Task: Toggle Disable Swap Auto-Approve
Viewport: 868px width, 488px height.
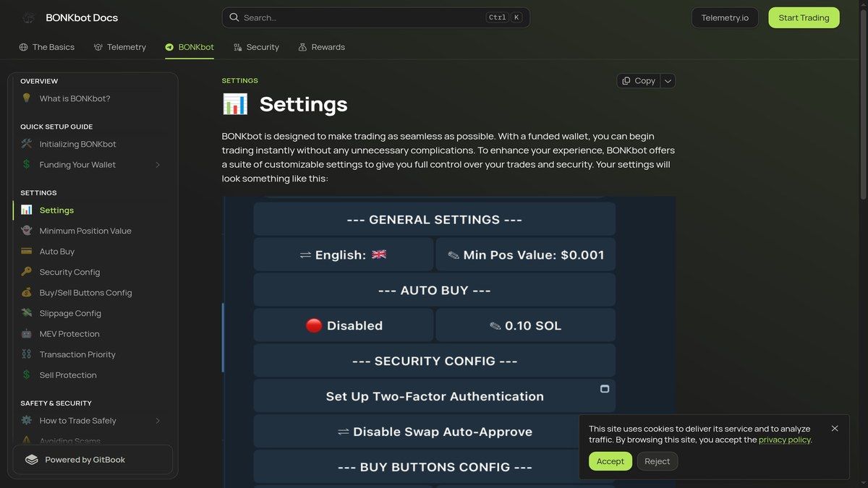Action: point(434,430)
